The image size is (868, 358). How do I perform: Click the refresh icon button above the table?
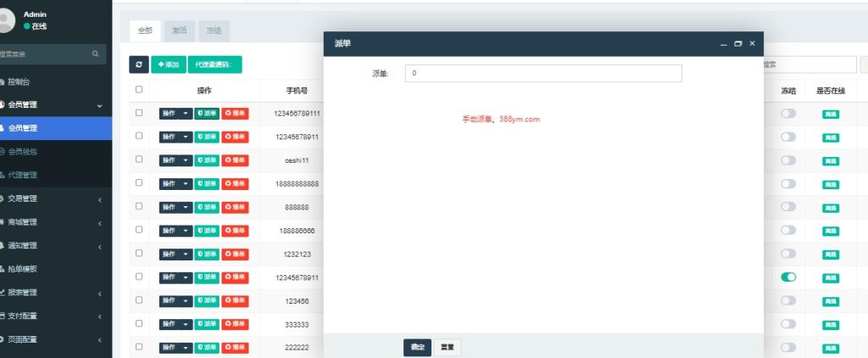coord(139,64)
